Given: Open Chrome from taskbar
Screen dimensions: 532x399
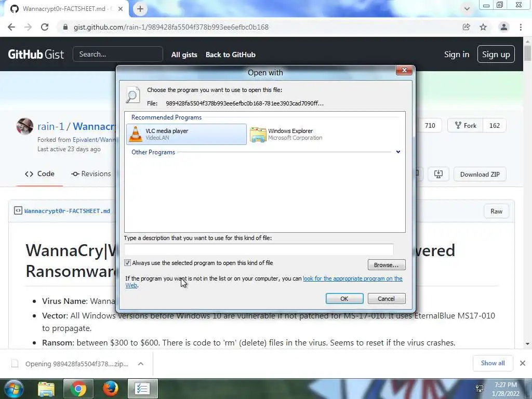Looking at the screenshot, I should [x=78, y=389].
